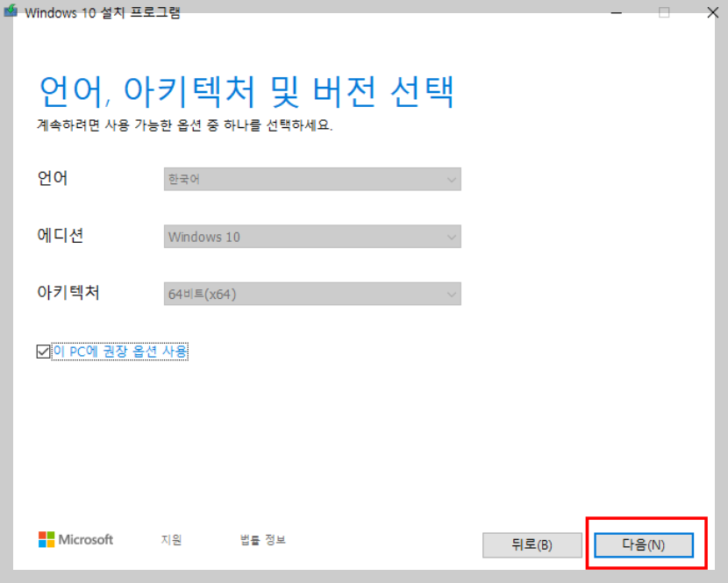Click the '이 PC에 권장 옵션 사용' label text
Screen dimensions: 728x583
120,352
